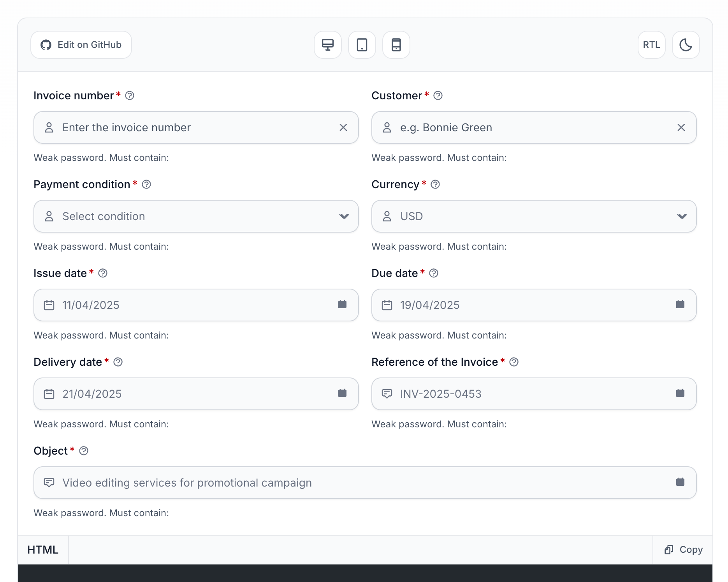Switch to tablet preview mode

(362, 45)
